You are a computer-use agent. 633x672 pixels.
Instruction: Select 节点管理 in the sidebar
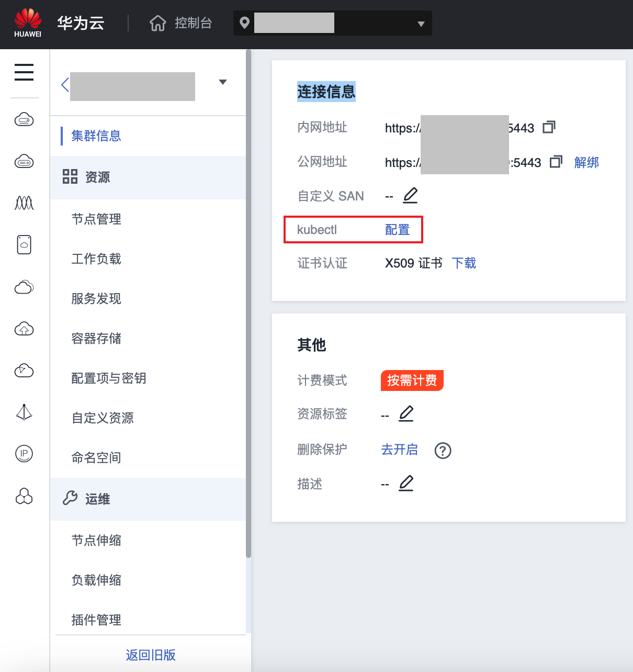point(96,219)
